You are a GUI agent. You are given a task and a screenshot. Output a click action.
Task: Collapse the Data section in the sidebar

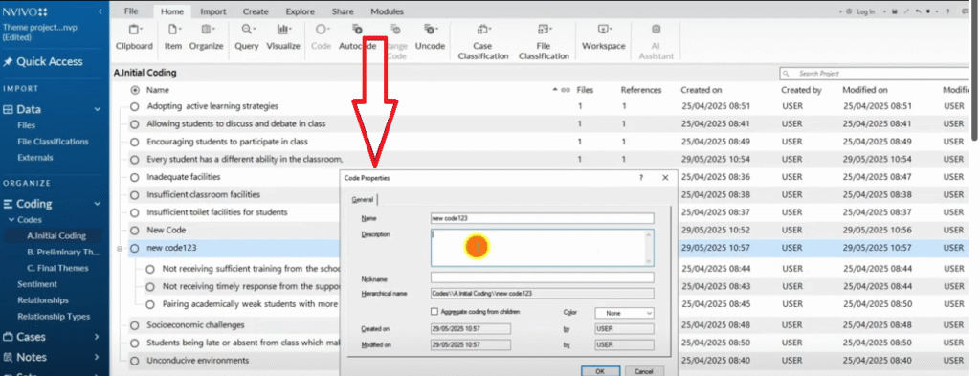pyautogui.click(x=97, y=109)
